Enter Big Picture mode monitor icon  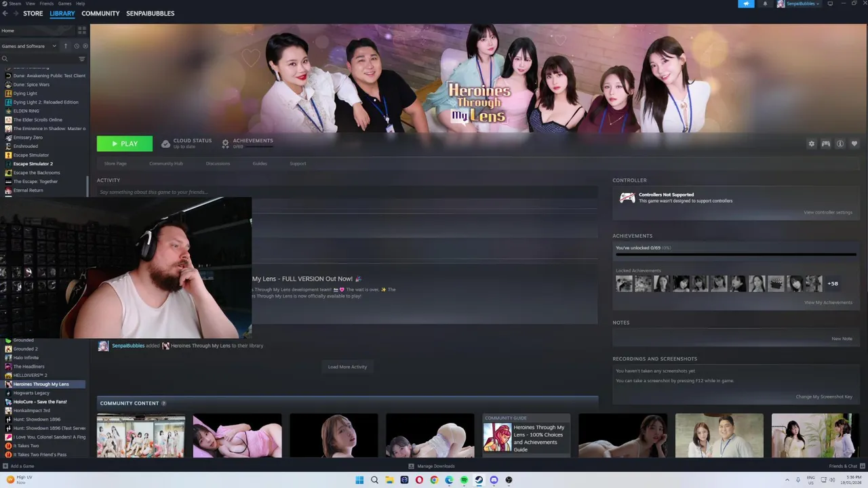click(830, 3)
